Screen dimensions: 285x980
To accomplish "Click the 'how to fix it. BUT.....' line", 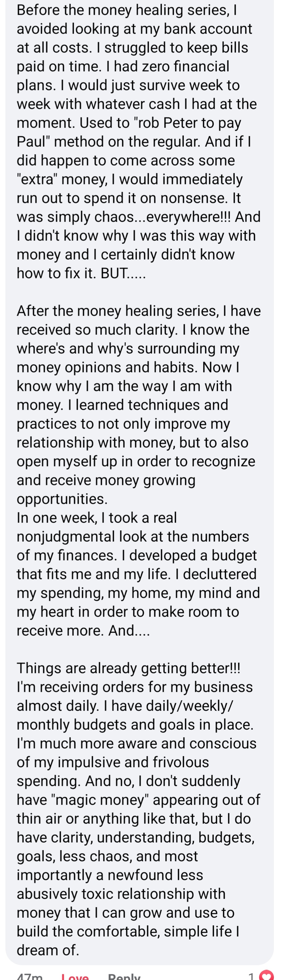I will [x=81, y=273].
